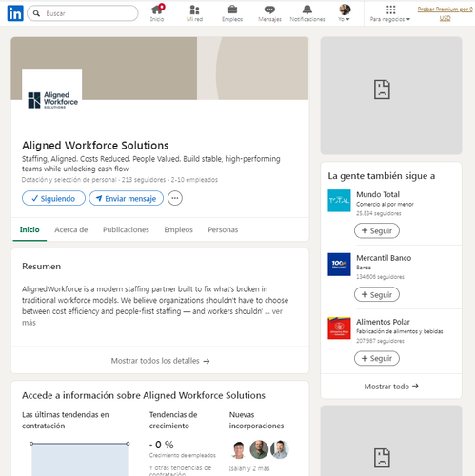Open the middle bearded new-hire avatar
Screen dimensions: 475x476
[x=259, y=449]
